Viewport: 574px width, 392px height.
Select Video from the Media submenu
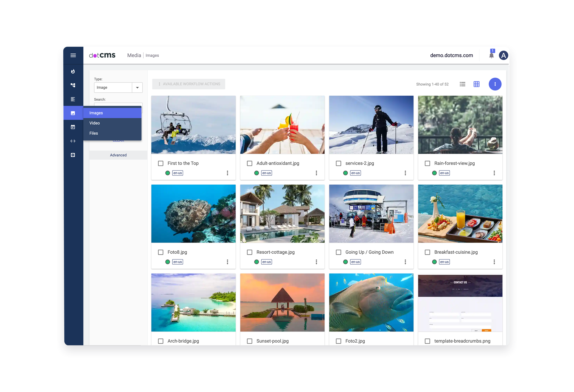[95, 123]
